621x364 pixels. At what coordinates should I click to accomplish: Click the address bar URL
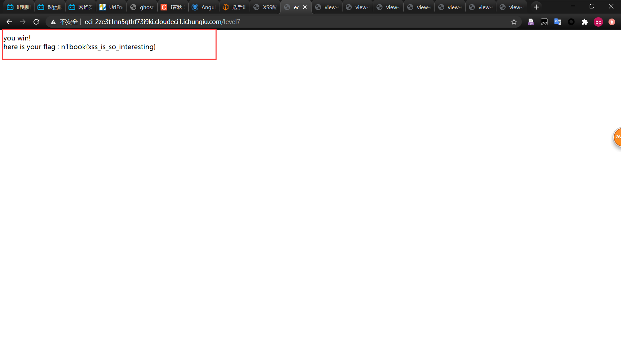162,22
